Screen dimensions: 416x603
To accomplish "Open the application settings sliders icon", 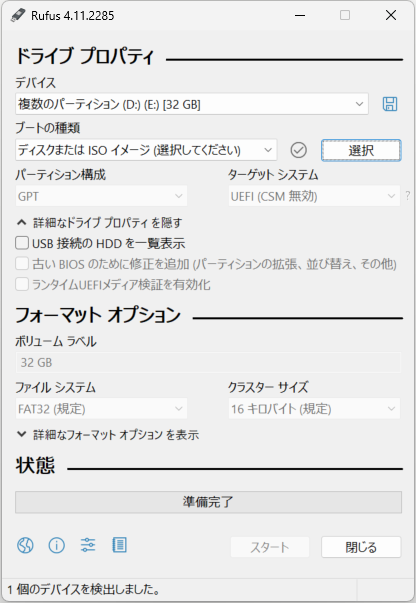I will pyautogui.click(x=88, y=545).
